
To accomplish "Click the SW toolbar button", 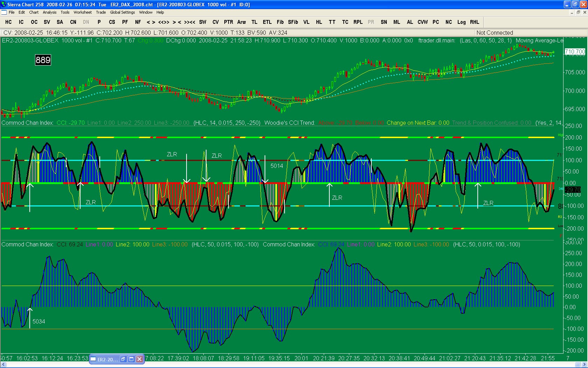I will click(203, 22).
